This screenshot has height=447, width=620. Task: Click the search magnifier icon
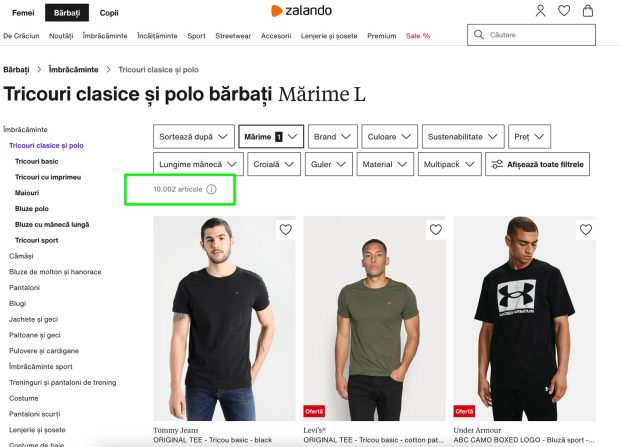478,35
